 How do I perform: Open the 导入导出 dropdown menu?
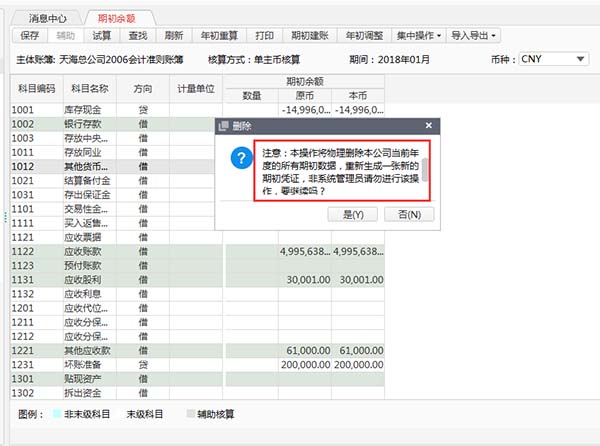(473, 36)
